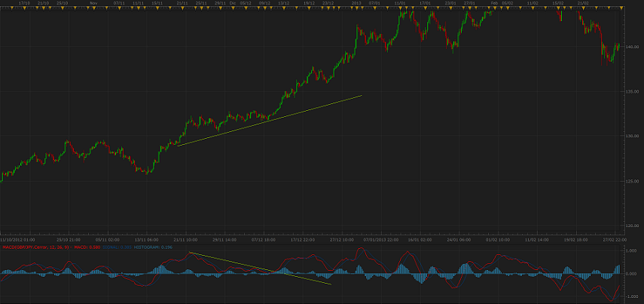This screenshot has height=304, width=644.
Task: Click the Dec label on top timeline
Action: [x=232, y=3]
